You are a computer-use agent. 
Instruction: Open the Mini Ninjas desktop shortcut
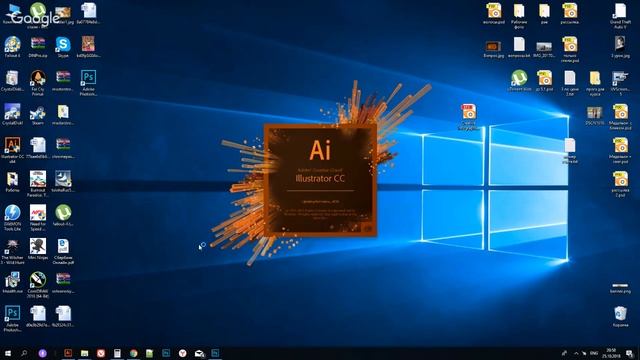(38, 249)
